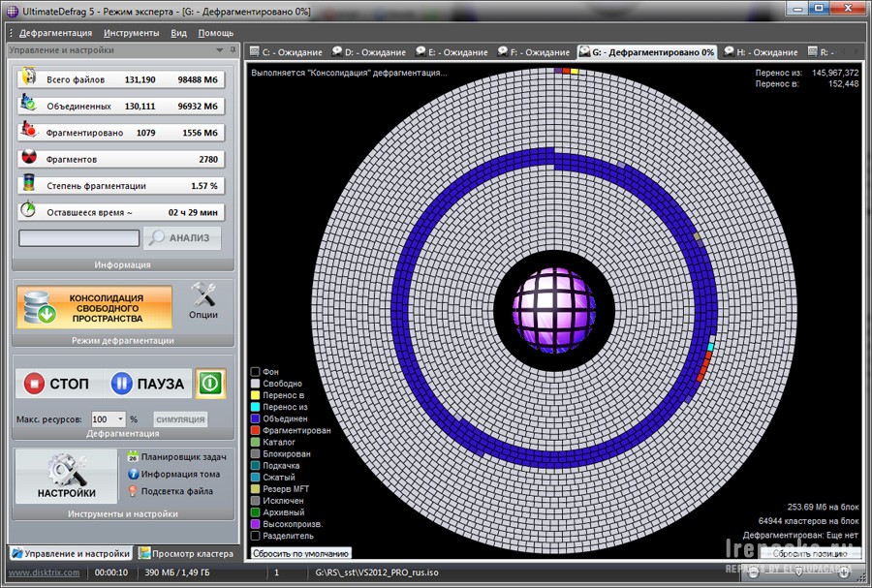Image resolution: width=872 pixels, height=588 pixels.
Task: Focus the empty field beside АНАЛИЗ
Action: click(x=79, y=238)
